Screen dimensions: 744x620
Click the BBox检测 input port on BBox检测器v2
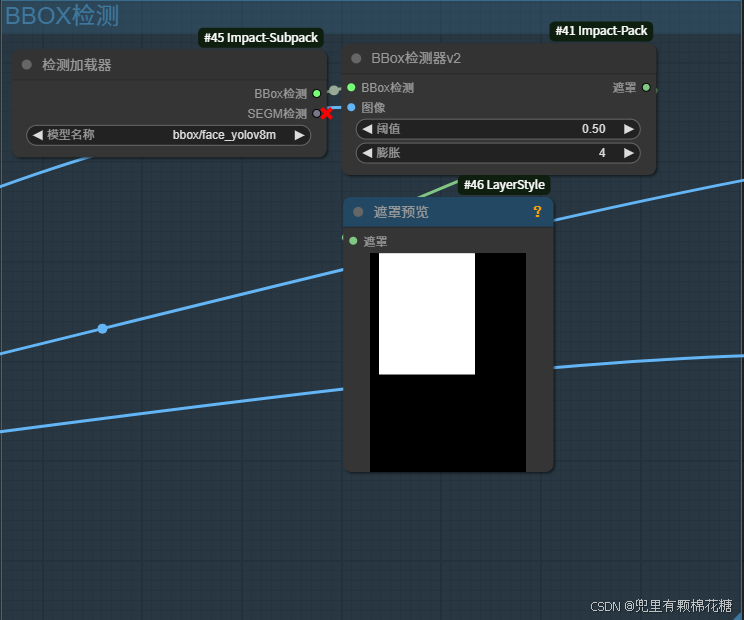point(351,87)
